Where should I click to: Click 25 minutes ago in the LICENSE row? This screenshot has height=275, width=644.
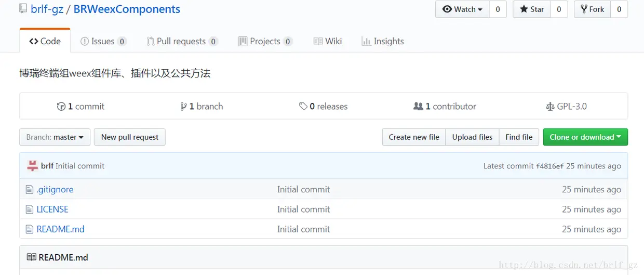pos(592,209)
